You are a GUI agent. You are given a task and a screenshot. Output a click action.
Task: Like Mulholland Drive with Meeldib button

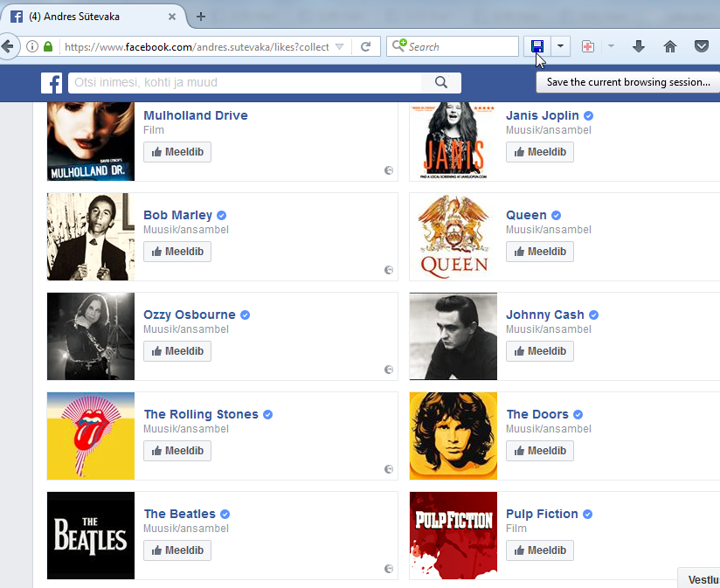(177, 152)
